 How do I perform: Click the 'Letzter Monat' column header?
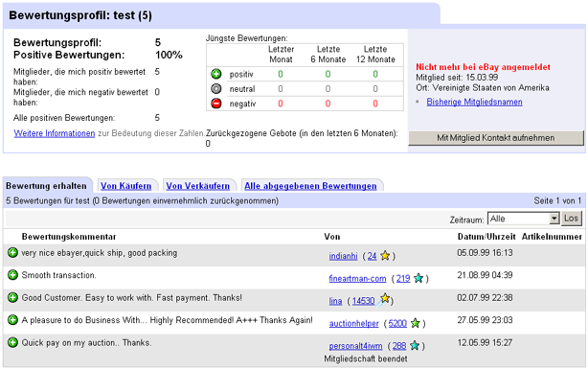click(281, 55)
